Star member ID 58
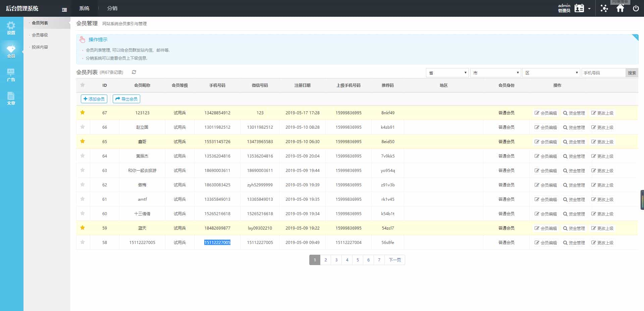Screen dimensions: 644x311 pos(83,242)
